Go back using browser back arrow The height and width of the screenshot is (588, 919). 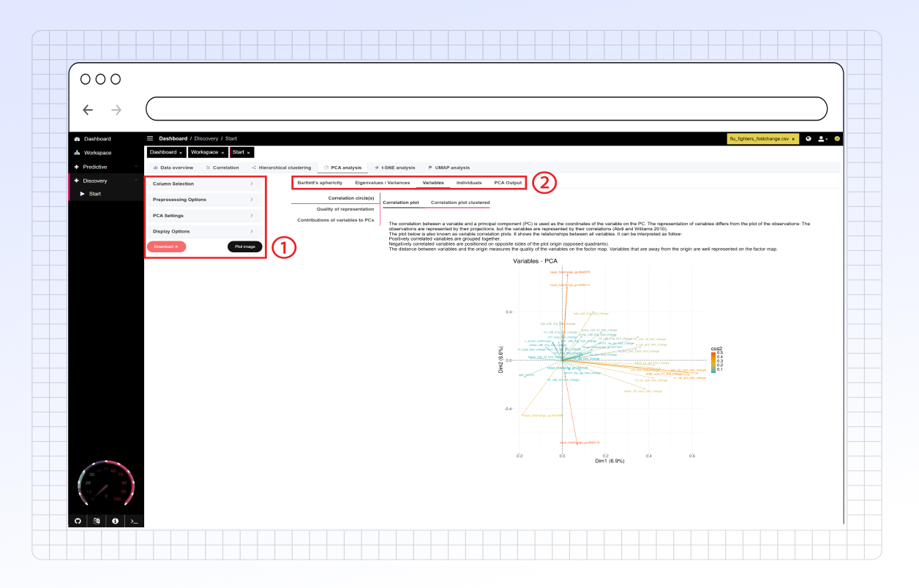click(88, 110)
